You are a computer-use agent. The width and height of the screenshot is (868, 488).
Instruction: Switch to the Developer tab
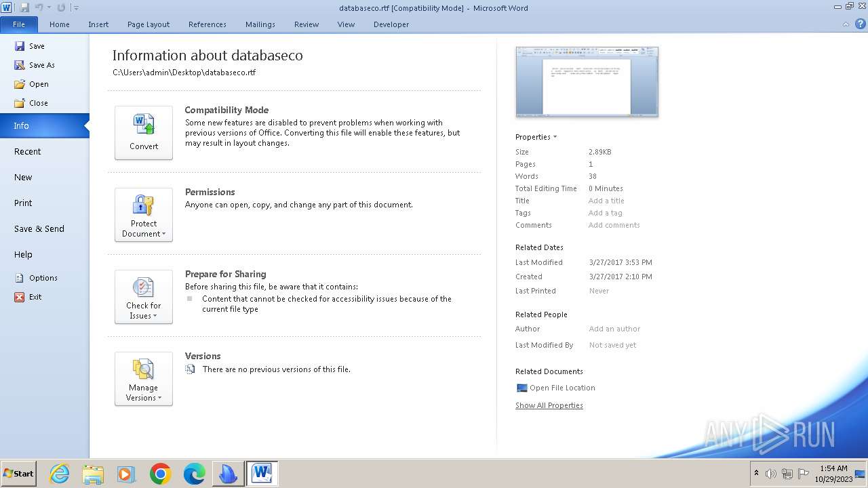tap(391, 24)
